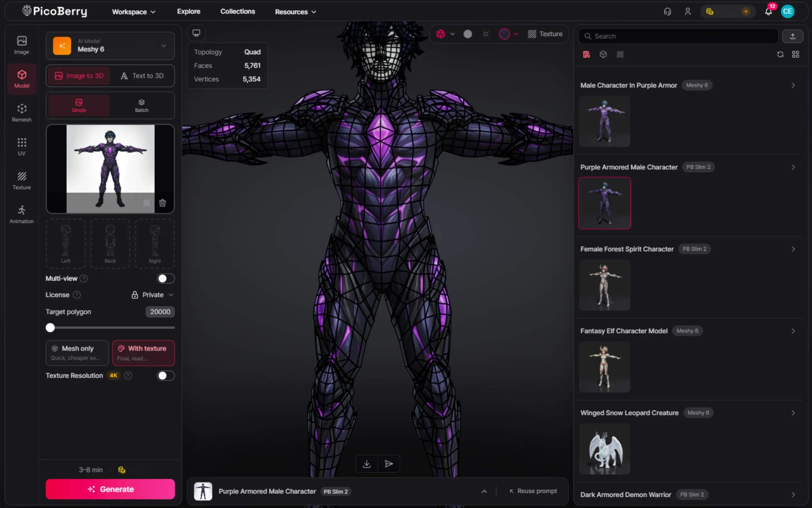812x508 pixels.
Task: Expand Female Forest Spirit Character entry
Action: pos(793,249)
